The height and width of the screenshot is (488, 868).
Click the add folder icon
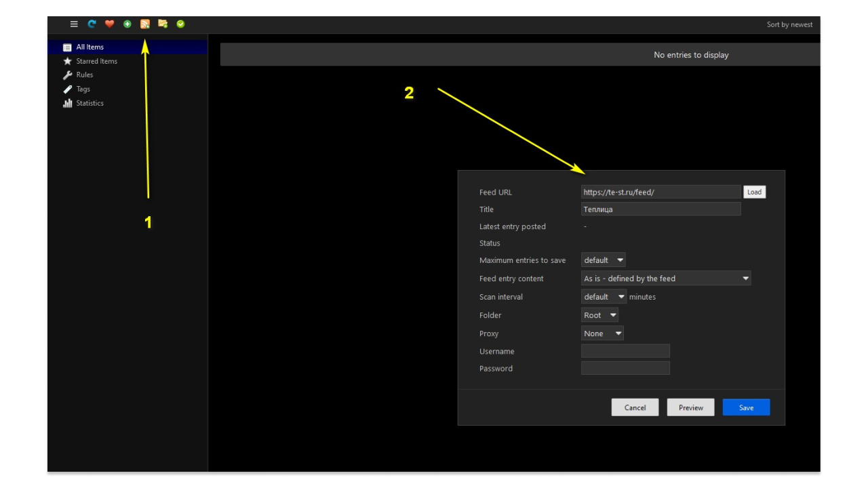163,24
